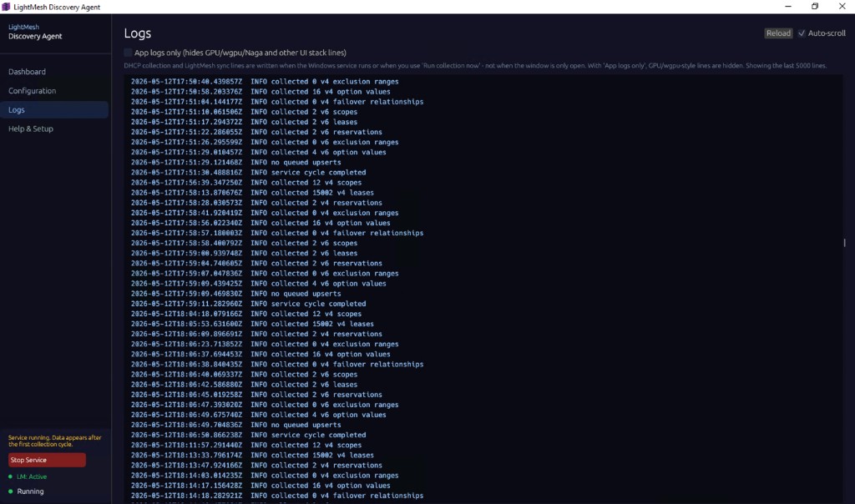The width and height of the screenshot is (855, 504).
Task: Click the LightMesh Discovery Agent sidebar title
Action: (x=35, y=32)
